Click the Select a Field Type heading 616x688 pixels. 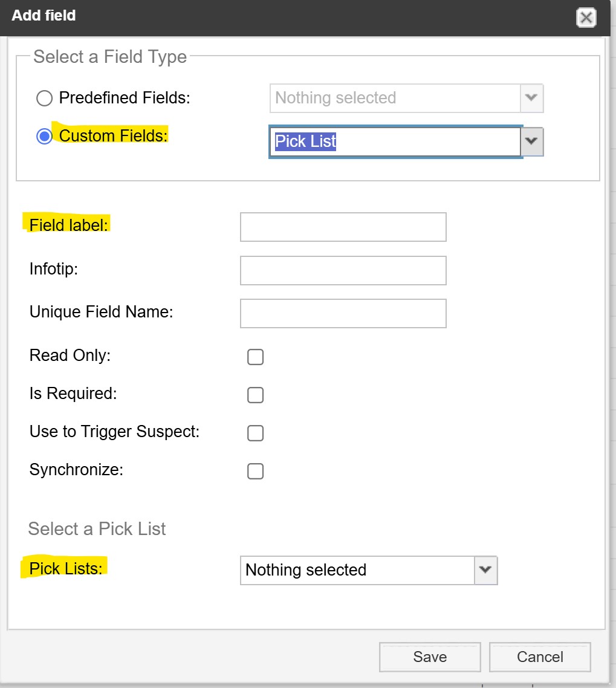coord(110,57)
